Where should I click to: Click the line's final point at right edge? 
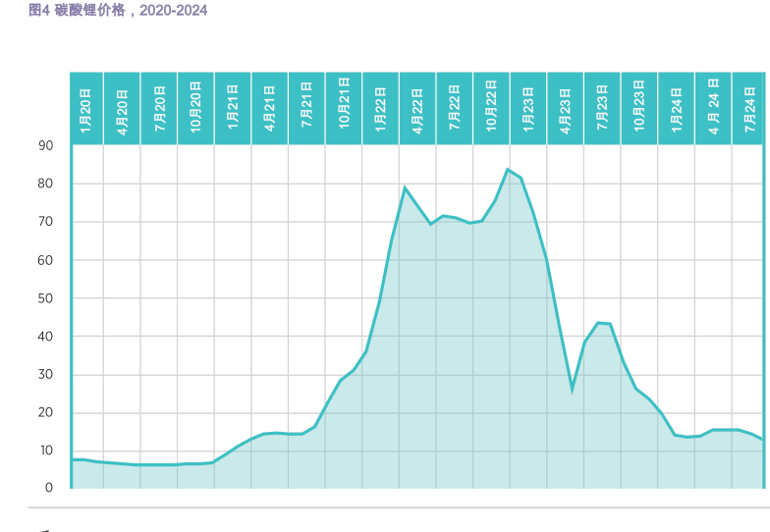tap(762, 439)
